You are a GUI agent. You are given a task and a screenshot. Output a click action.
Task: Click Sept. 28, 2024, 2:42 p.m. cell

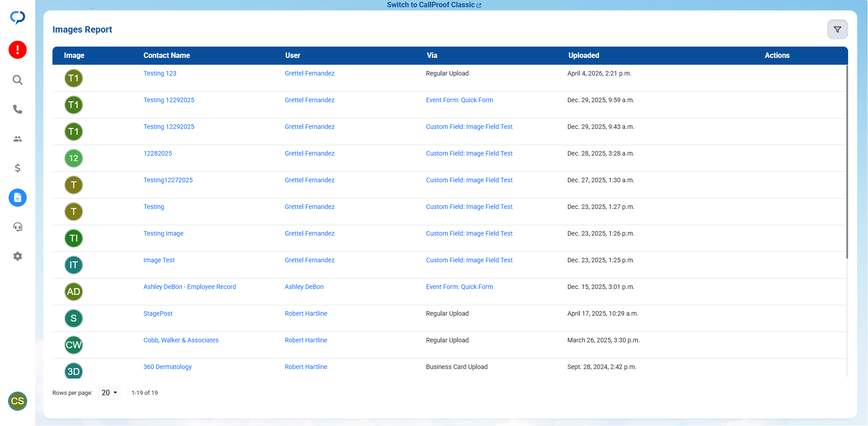pos(602,367)
